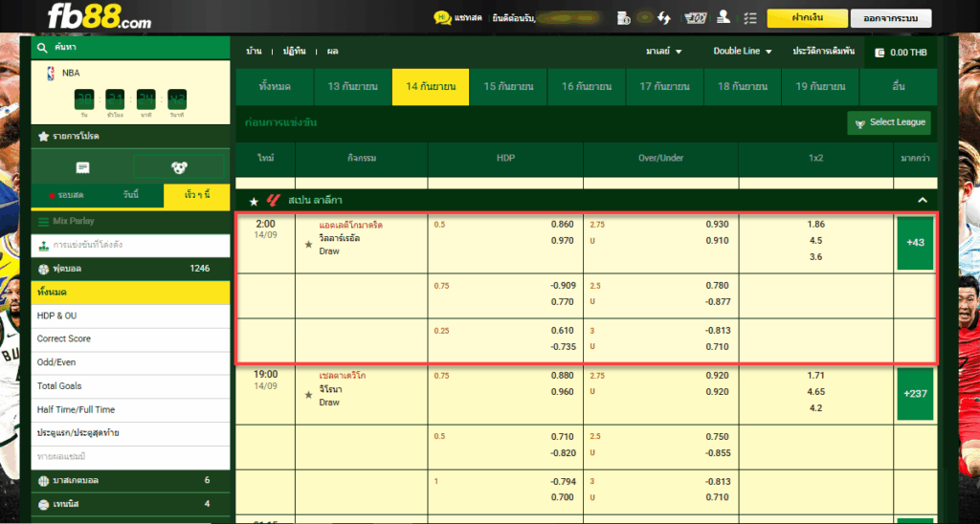Image resolution: width=980 pixels, height=524 pixels.
Task: Click the popular matches podium icon
Action: tap(43, 245)
